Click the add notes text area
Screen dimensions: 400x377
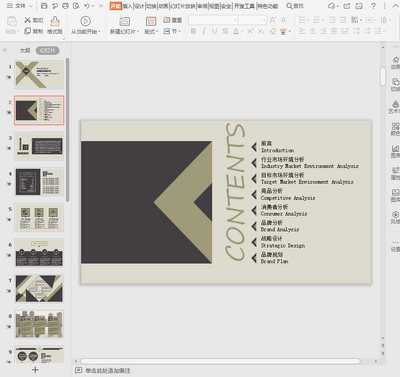pyautogui.click(x=108, y=370)
